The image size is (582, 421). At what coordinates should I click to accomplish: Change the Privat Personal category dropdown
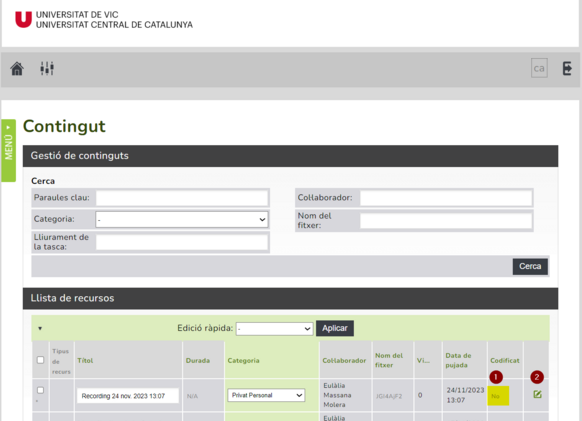click(266, 395)
